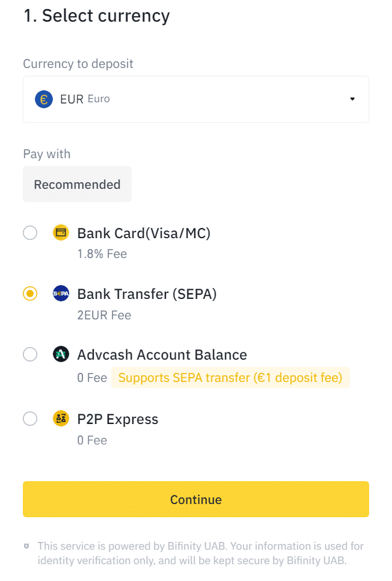Select the Advcash Account Balance radio button
The width and height of the screenshot is (392, 581).
(x=30, y=354)
